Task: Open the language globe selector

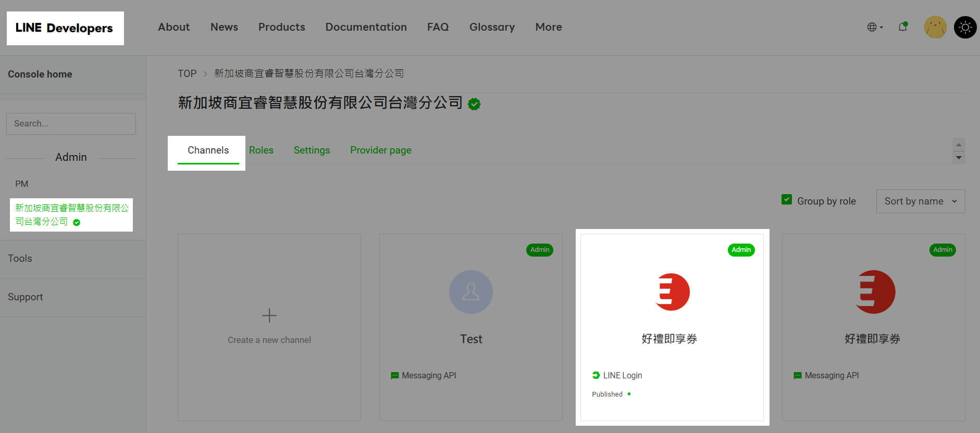Action: coord(875,27)
